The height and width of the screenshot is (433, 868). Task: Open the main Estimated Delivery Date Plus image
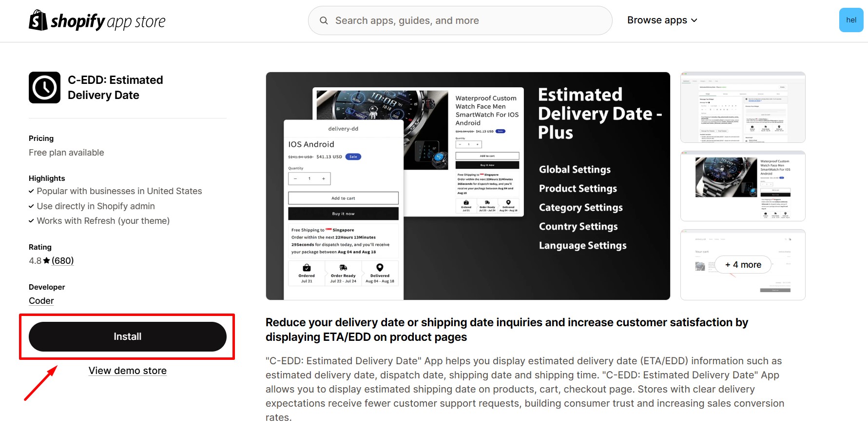[x=468, y=186]
